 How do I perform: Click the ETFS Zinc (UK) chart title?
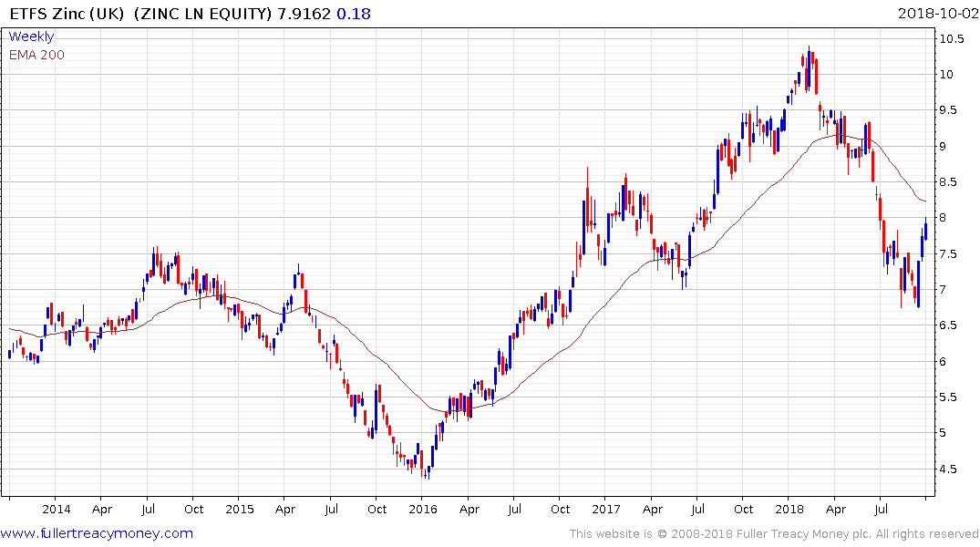click(67, 14)
